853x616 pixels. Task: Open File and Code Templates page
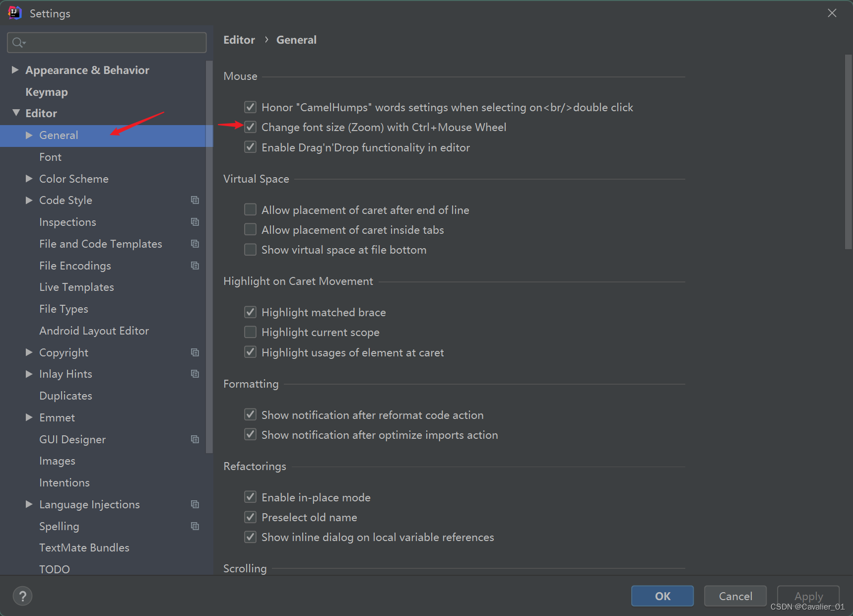[x=101, y=244]
